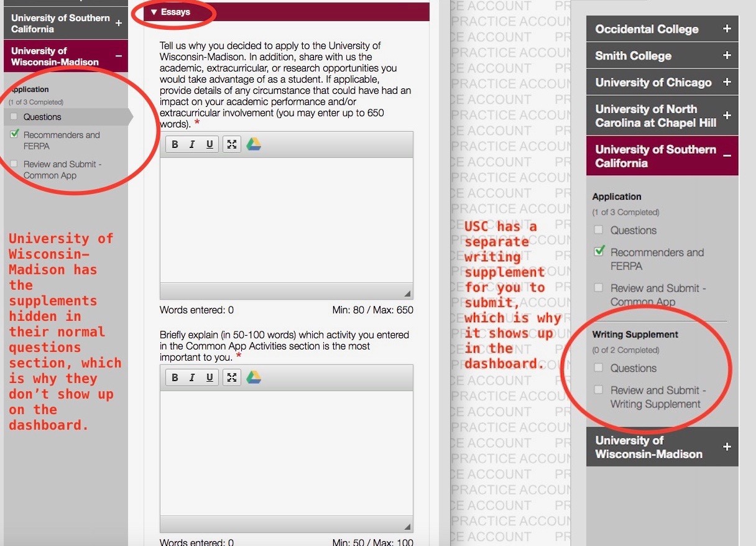Open the Questions link under Wisconsin-Madison Application
The image size is (756, 546).
coord(42,117)
